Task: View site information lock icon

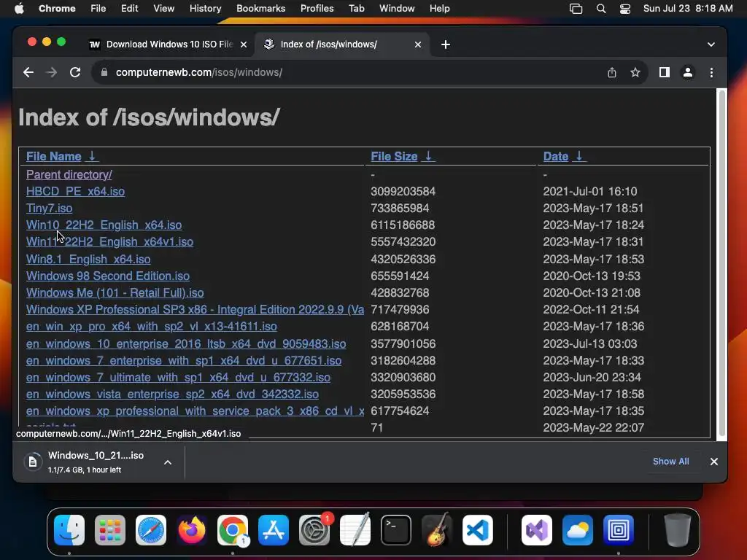Action: click(104, 72)
